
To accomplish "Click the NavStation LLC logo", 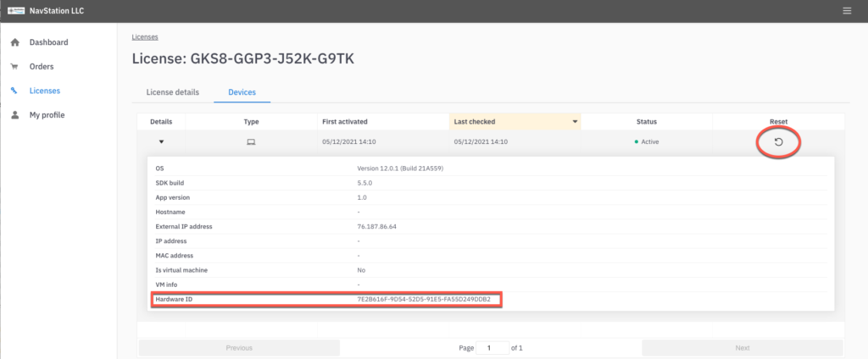I will click(x=17, y=10).
